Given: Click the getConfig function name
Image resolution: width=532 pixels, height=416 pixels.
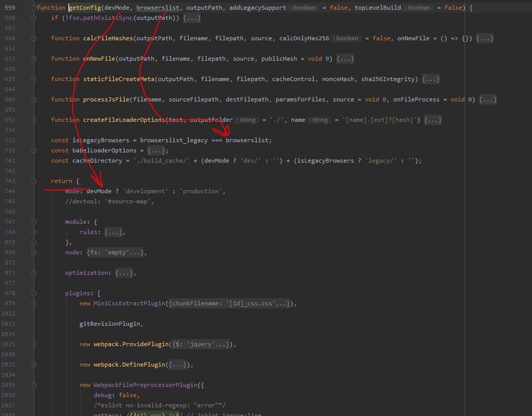Looking at the screenshot, I should pos(85,8).
